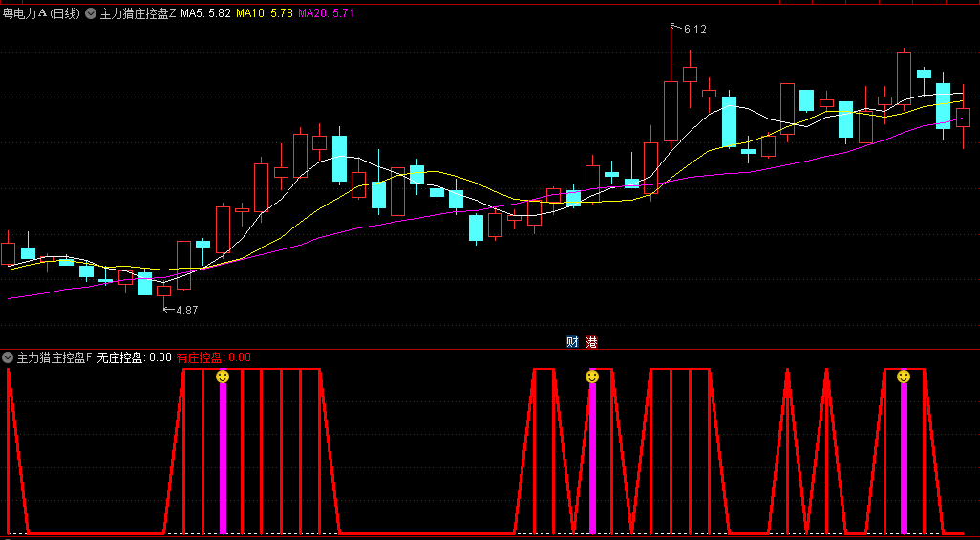Click the 港 info icon
Viewport: 980px width, 540px height.
(x=590, y=341)
